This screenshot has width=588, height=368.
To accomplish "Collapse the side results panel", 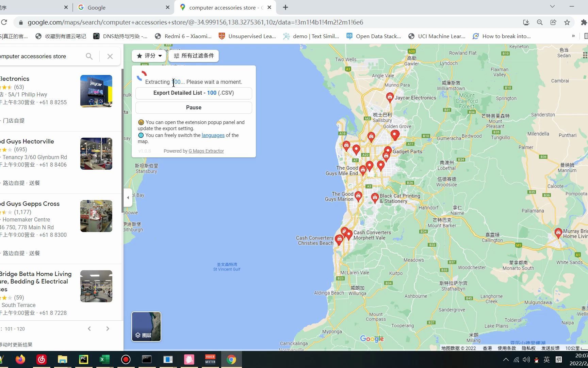I will coord(128,197).
